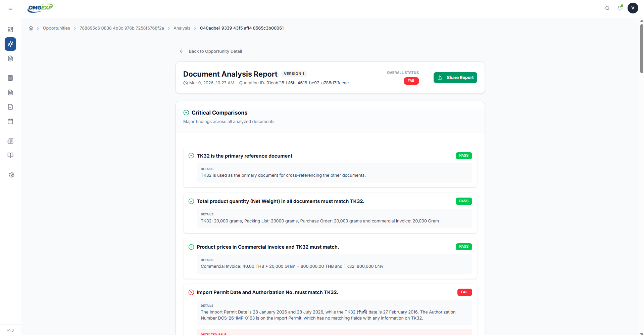Click the home breadcrumb icon
The width and height of the screenshot is (644, 335).
point(31,28)
